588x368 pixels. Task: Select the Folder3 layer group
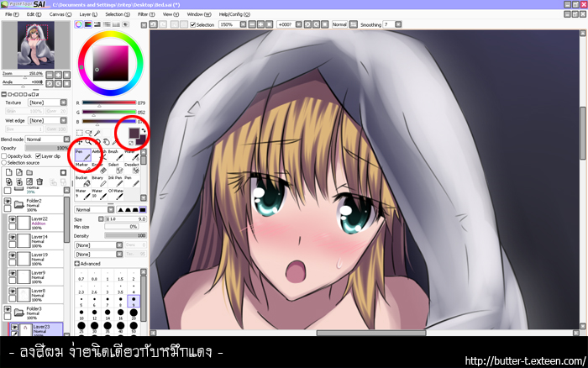tap(33, 313)
